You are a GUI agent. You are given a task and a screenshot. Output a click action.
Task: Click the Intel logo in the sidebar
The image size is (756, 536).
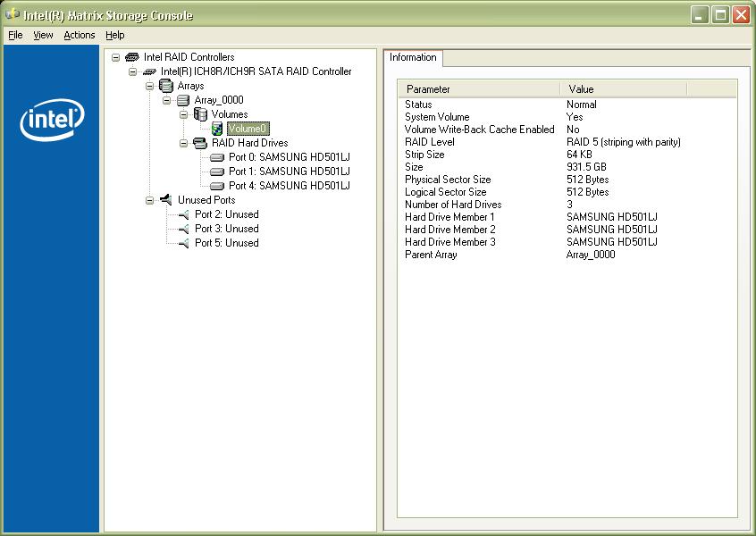point(52,120)
